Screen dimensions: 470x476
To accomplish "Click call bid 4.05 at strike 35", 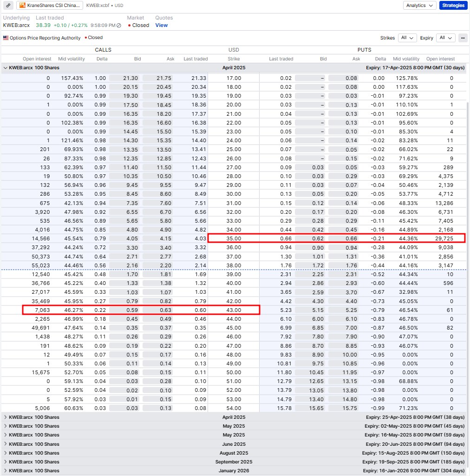I will (x=125, y=238).
